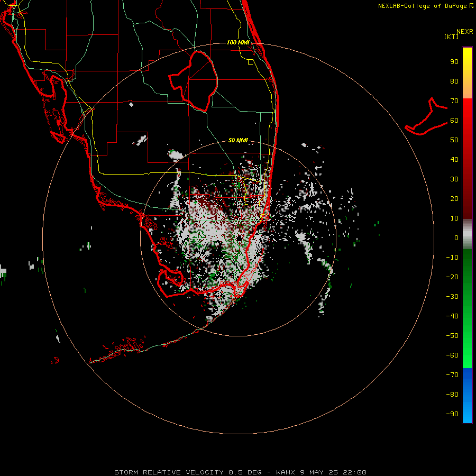Click the -60 value on the velocity scale
This screenshot has width=476, height=476.
452,355
